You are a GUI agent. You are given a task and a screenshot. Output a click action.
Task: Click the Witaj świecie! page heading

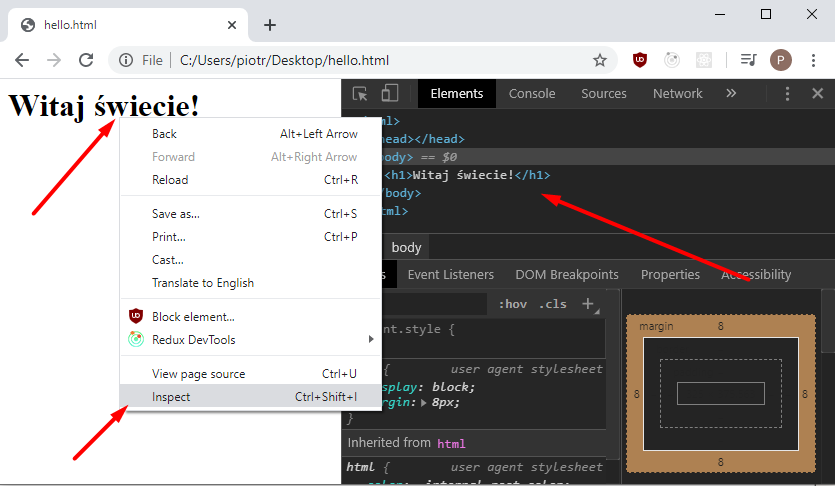pyautogui.click(x=104, y=105)
